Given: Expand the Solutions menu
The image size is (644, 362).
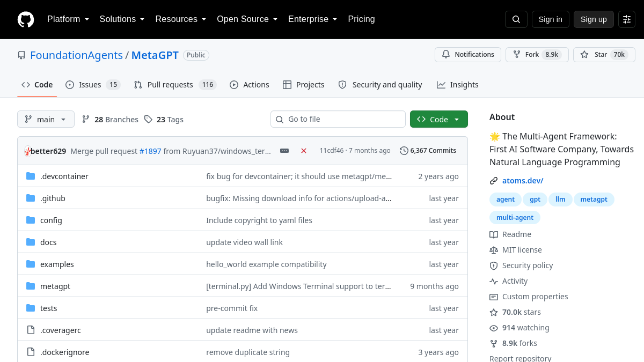Looking at the screenshot, I should 122,19.
